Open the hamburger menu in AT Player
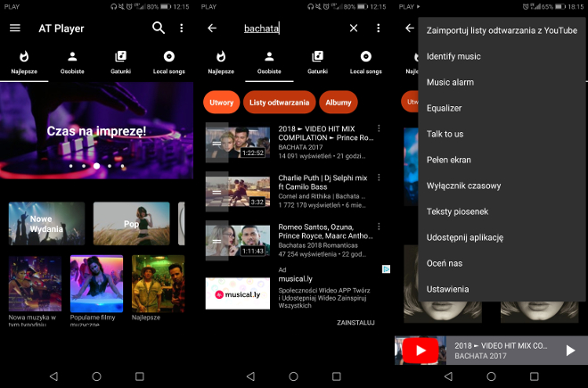 pos(14,29)
